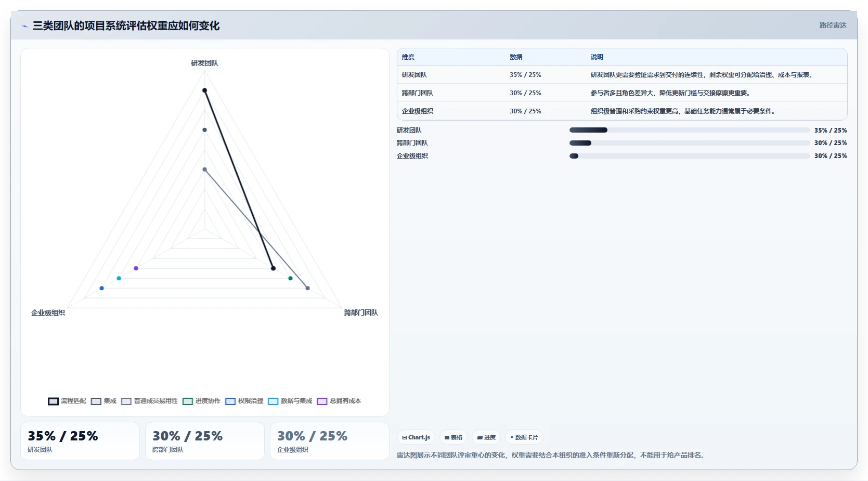Click the 跨部门团队 axis label on the radar
The image size is (868, 481).
point(361,313)
